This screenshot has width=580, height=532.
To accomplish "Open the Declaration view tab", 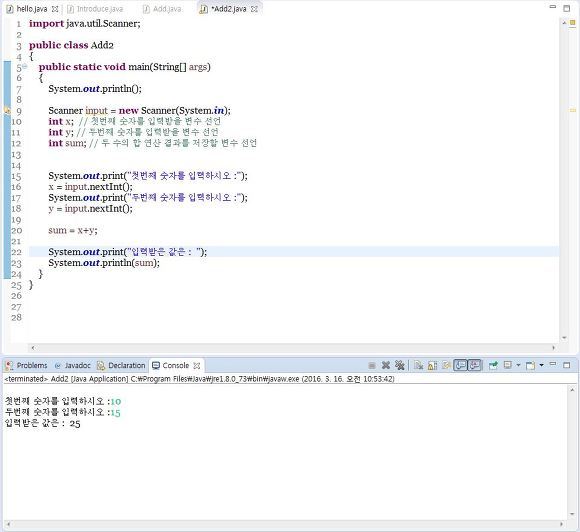I will coord(121,366).
